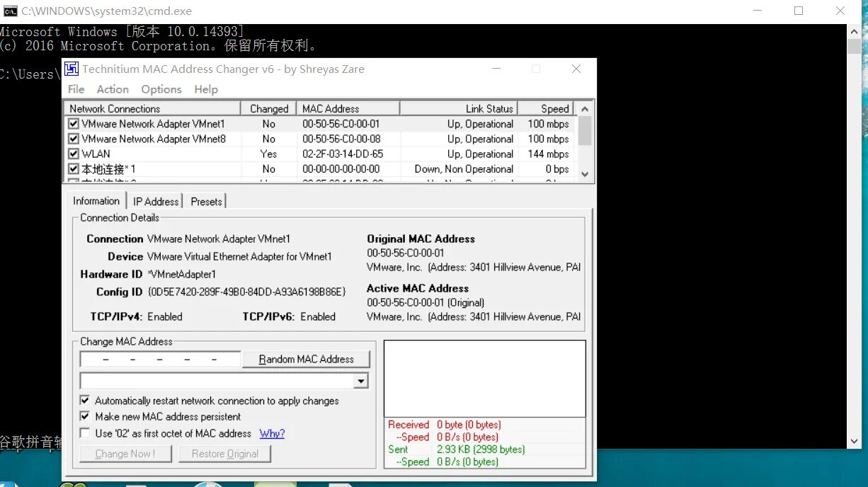This screenshot has width=868, height=487.
Task: Click cmd window scrollbar down arrow
Action: tap(854, 441)
